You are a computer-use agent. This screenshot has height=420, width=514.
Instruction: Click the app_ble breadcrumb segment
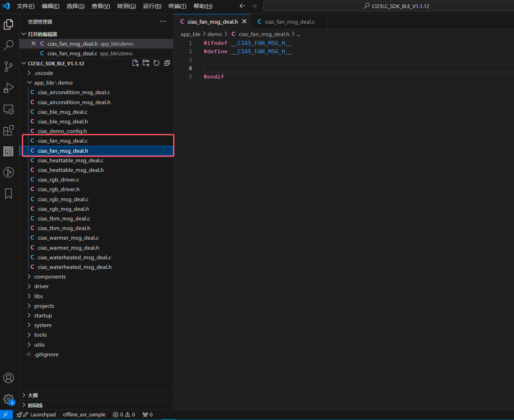click(x=190, y=34)
